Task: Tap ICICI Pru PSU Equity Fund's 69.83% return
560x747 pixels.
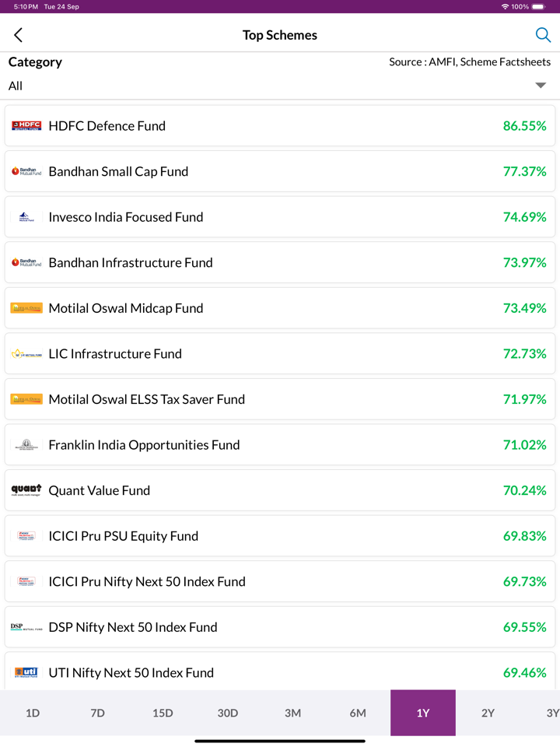Action: 524,536
